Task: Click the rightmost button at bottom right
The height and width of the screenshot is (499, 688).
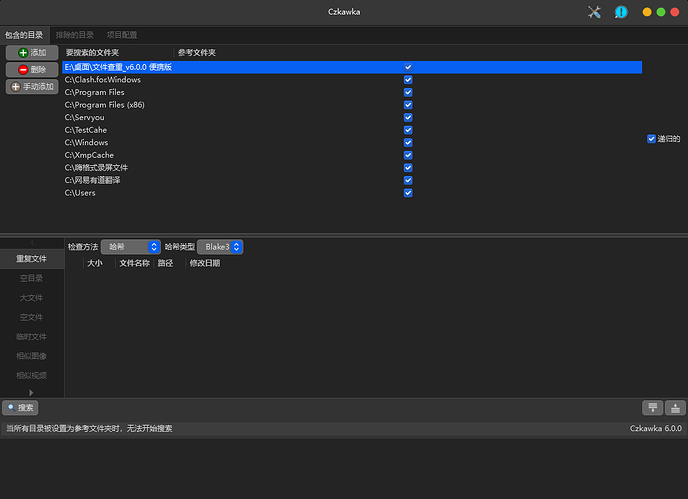Action: click(x=674, y=408)
